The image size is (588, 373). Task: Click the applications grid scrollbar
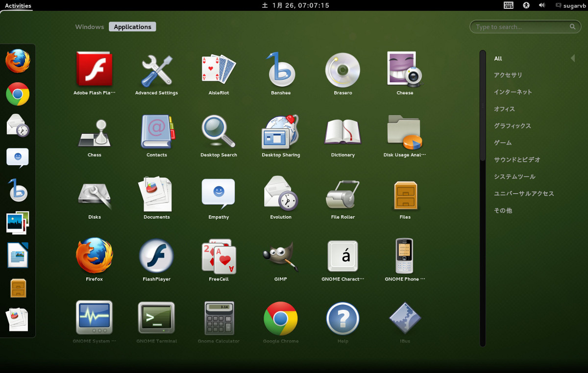pos(483,106)
